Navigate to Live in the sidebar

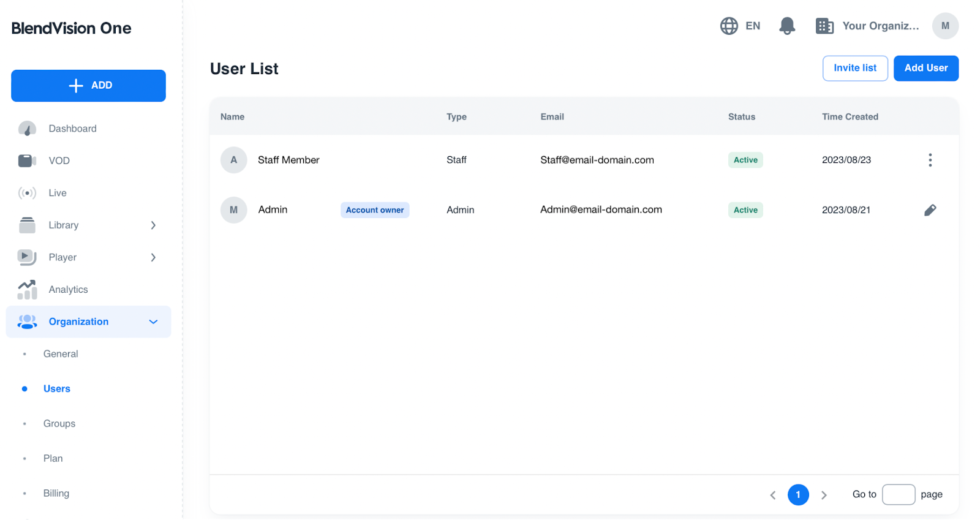[x=58, y=193]
